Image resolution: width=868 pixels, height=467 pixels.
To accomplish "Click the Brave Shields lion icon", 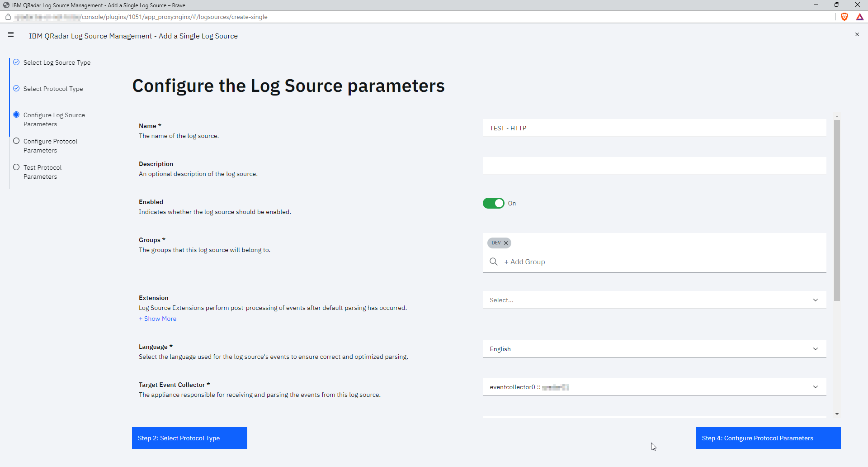I will [844, 17].
